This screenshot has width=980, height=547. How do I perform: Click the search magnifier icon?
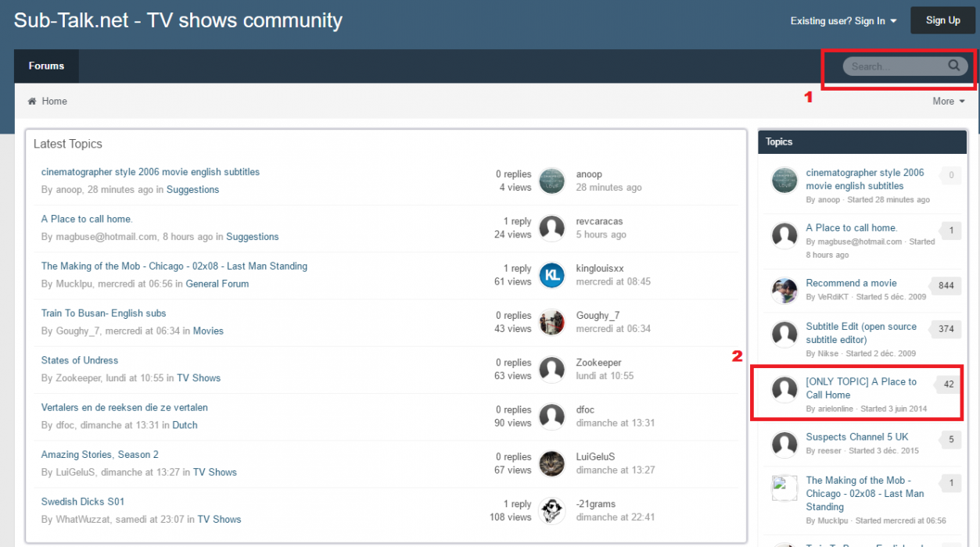(953, 66)
